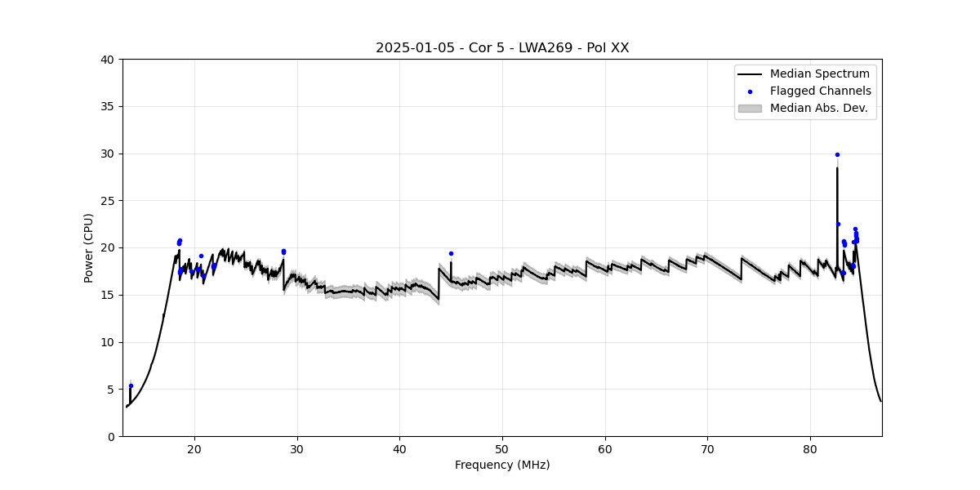Image resolution: width=980 pixels, height=490 pixels.
Task: Click the "Frequency (MHz)" x-axis label
Action: pyautogui.click(x=502, y=465)
